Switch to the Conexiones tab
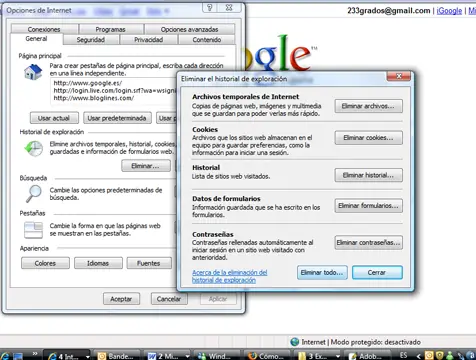This screenshot has width=476, height=360. (x=44, y=29)
